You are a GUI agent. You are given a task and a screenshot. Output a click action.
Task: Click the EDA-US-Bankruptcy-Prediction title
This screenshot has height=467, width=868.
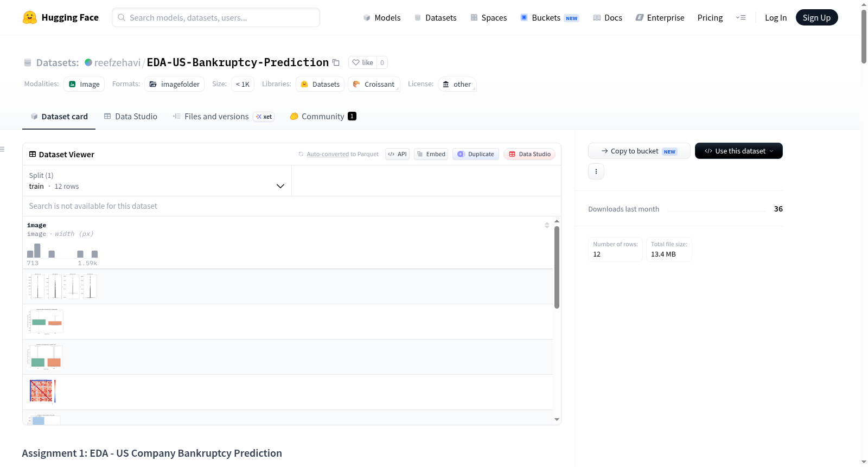238,62
